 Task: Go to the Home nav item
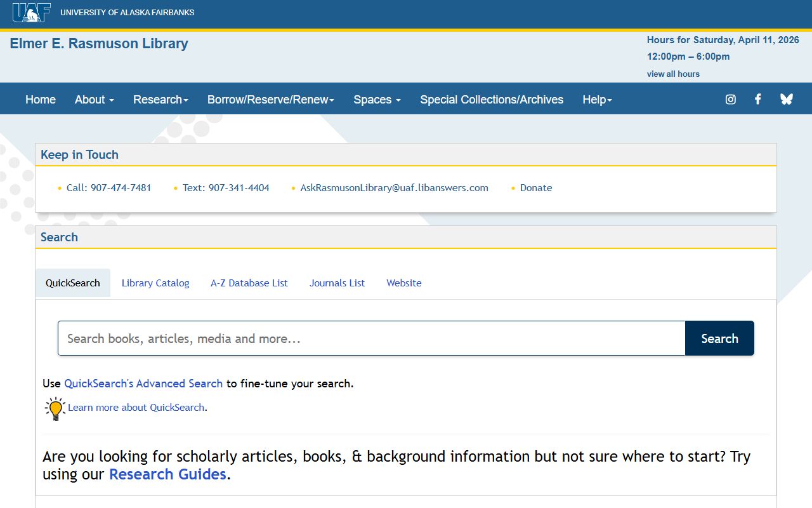41,100
